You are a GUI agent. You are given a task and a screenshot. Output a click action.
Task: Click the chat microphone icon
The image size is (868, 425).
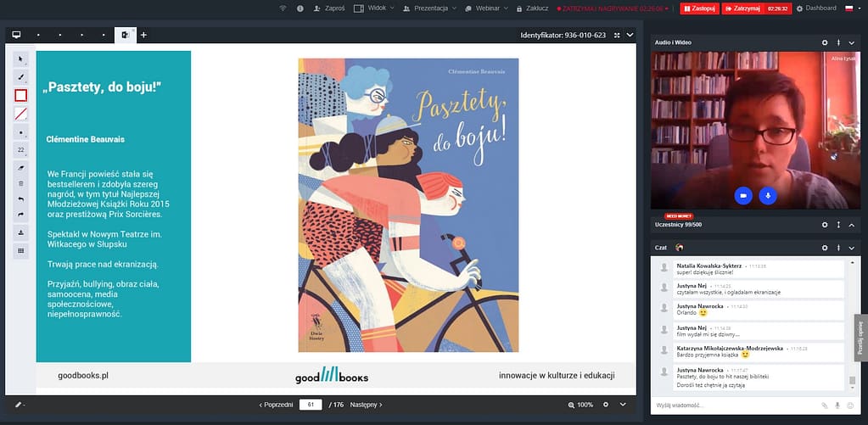click(837, 405)
